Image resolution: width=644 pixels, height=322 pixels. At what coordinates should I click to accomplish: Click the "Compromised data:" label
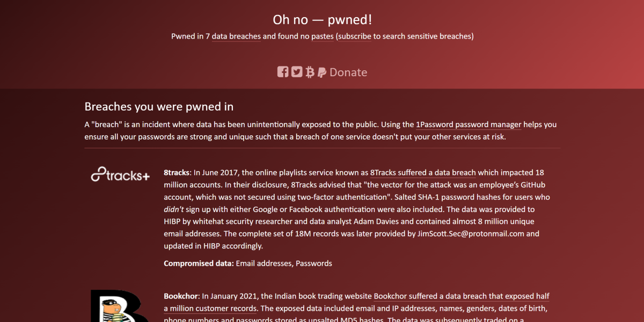click(x=199, y=264)
